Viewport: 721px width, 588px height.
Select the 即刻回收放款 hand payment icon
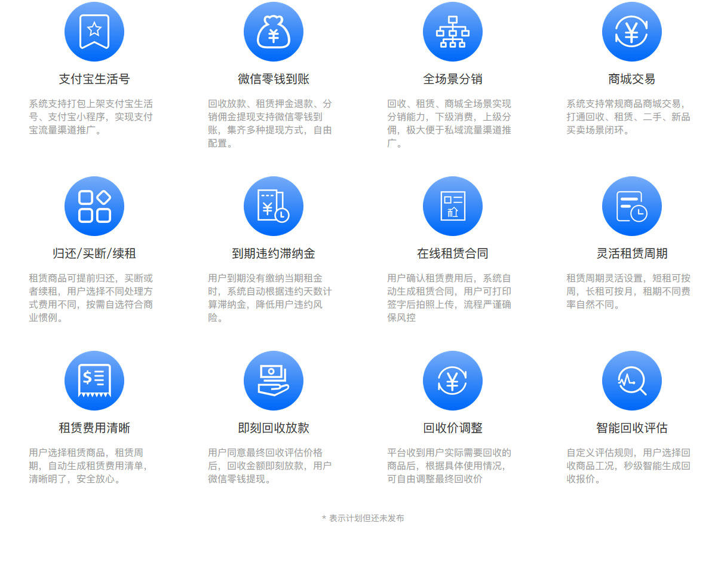click(x=273, y=380)
